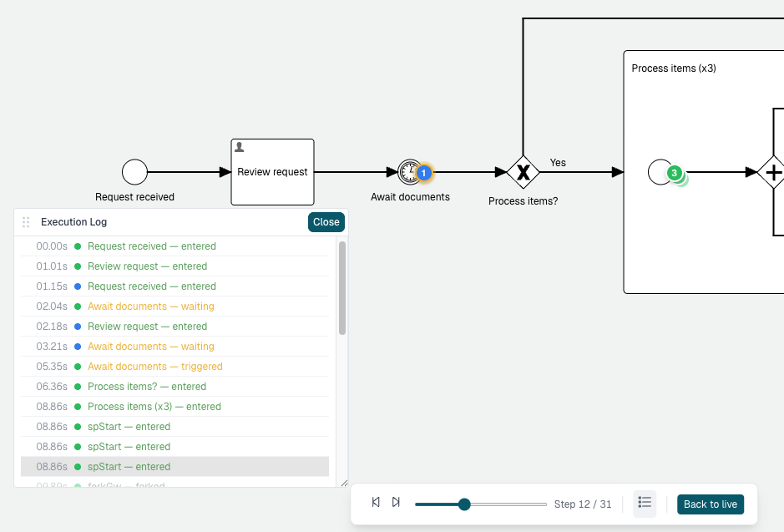Click the Await documents label under timer
Viewport: 784px width, 532px height.
point(410,197)
